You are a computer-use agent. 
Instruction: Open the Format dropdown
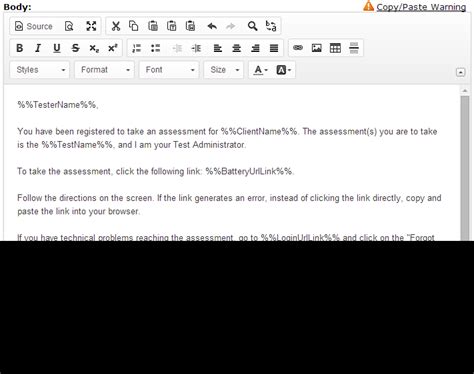point(104,70)
